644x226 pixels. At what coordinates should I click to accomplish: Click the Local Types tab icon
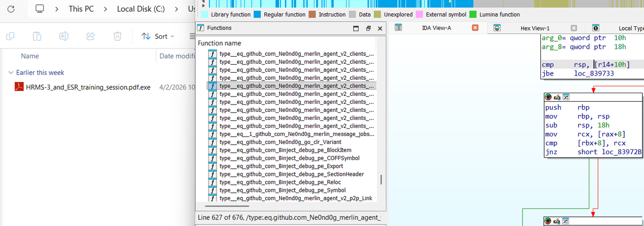click(x=596, y=28)
